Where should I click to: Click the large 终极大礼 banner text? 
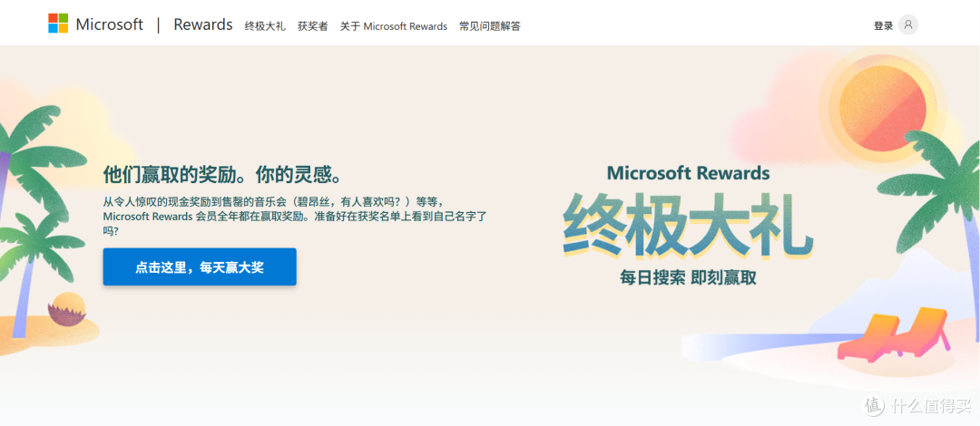[688, 226]
